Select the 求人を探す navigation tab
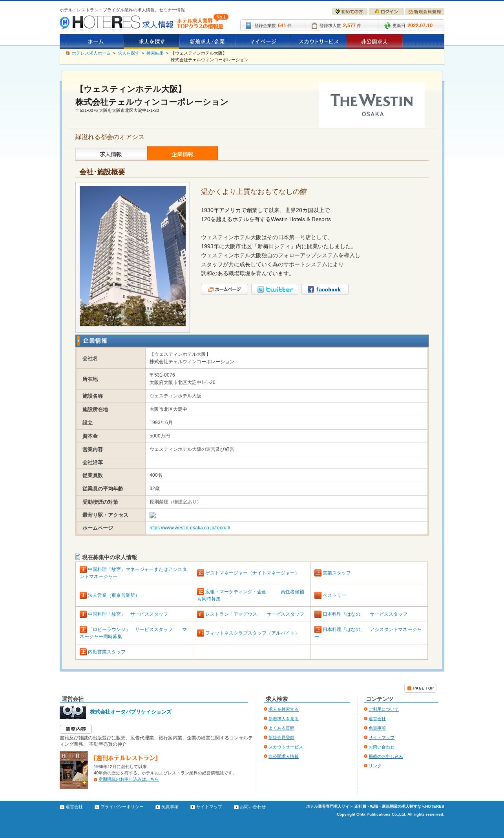The image size is (504, 838). pos(152,41)
